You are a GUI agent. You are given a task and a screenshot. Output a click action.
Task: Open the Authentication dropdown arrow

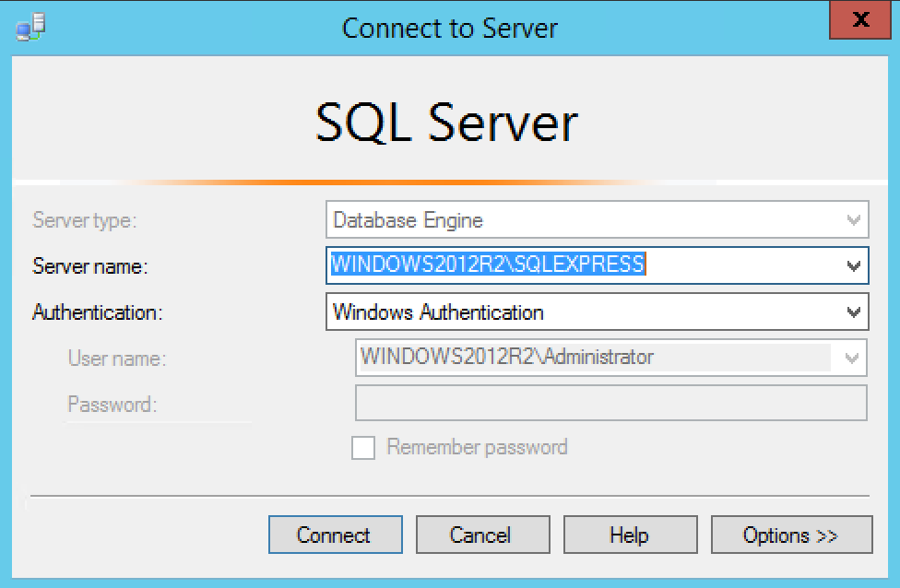click(x=853, y=312)
